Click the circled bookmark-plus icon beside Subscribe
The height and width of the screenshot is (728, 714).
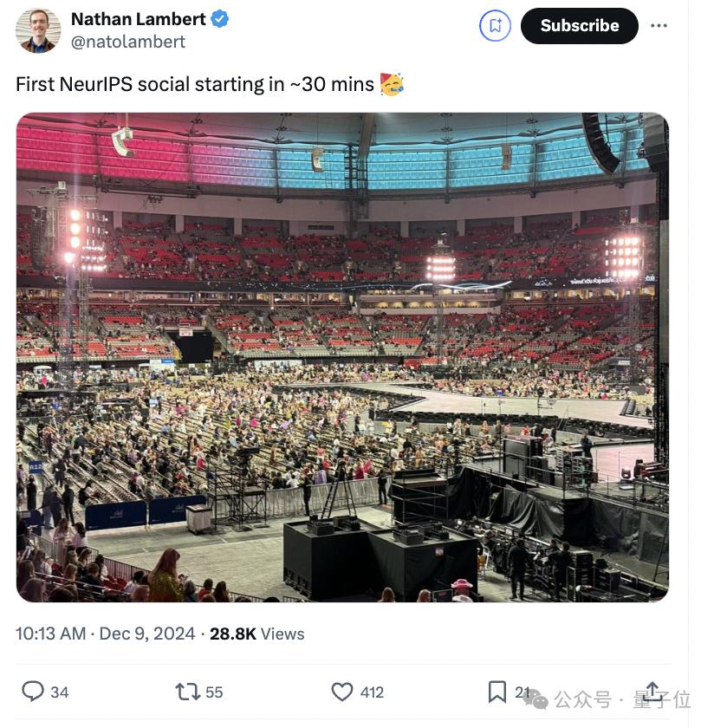coord(495,26)
